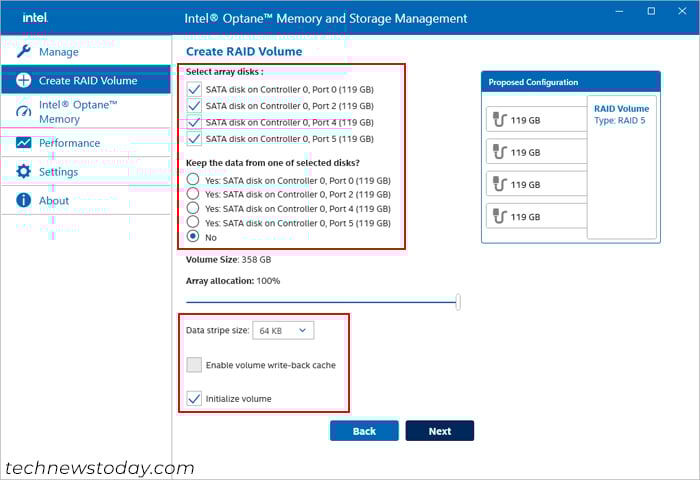
Task: Click the third 119 GB disk cable icon
Action: 500,184
